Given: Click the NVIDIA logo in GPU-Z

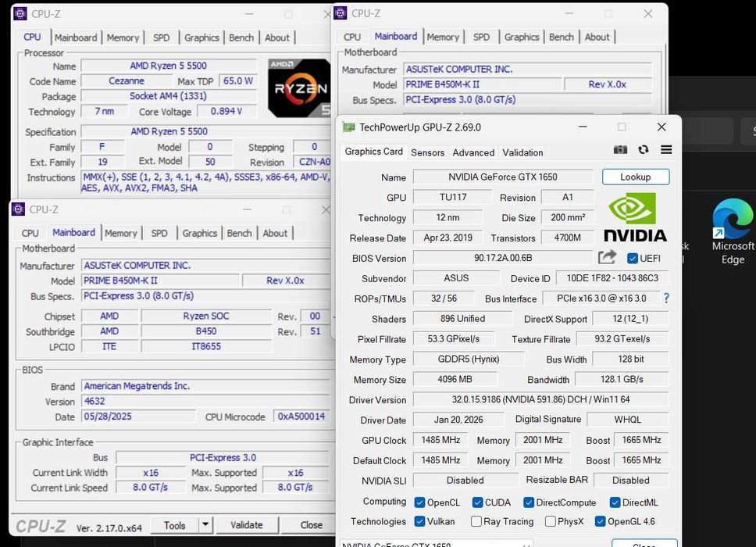Looking at the screenshot, I should (x=635, y=217).
